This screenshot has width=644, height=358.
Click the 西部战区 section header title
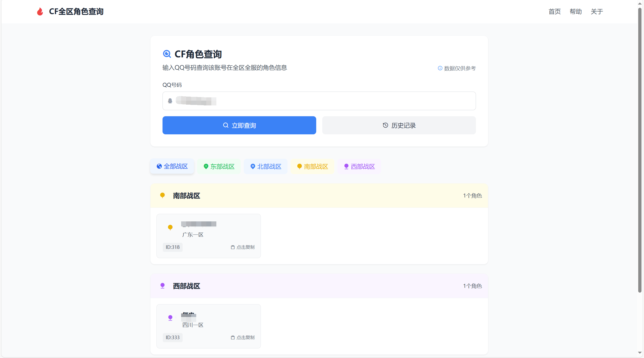(186, 286)
